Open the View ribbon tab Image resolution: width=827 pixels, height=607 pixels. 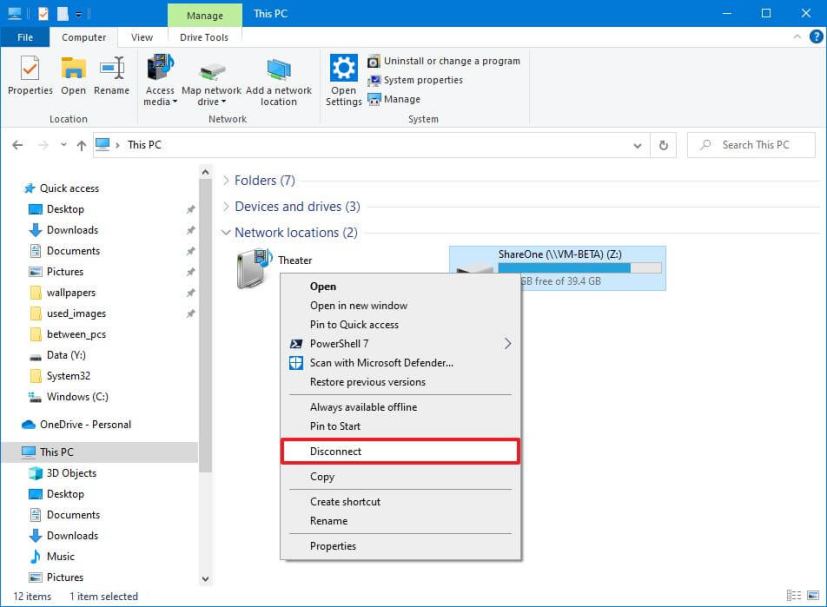click(142, 38)
